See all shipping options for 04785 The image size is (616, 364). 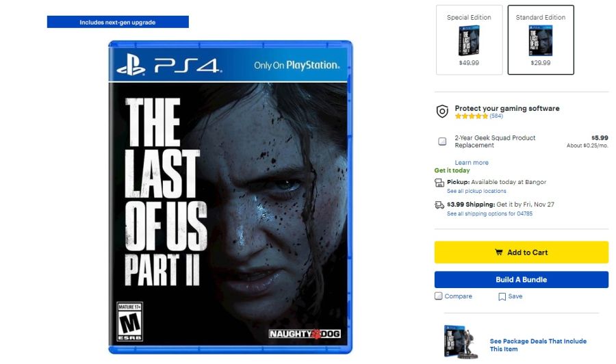(x=489, y=213)
